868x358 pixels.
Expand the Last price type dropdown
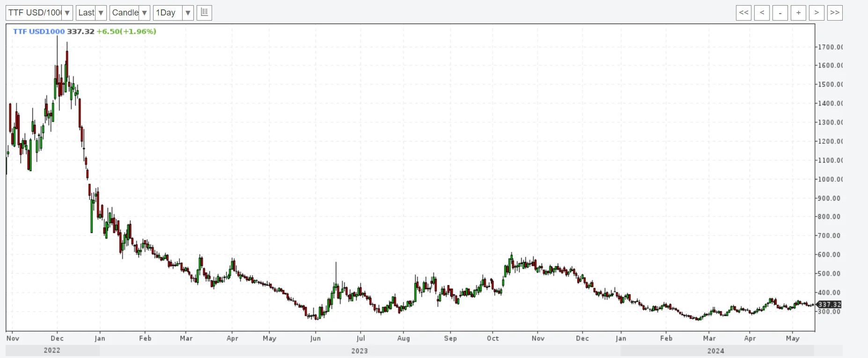point(91,13)
